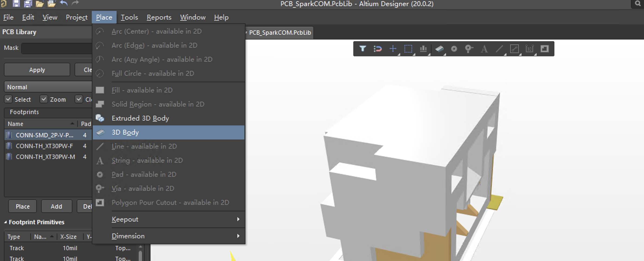Click the Move Objects crosshair icon
Screen dimensions: 644x261
393,49
